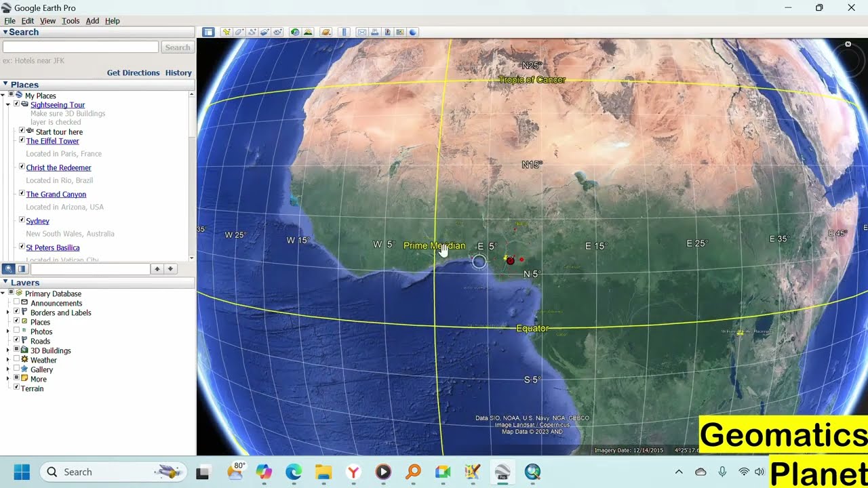Move selected place down with arrow
868x488 pixels.
click(x=170, y=269)
